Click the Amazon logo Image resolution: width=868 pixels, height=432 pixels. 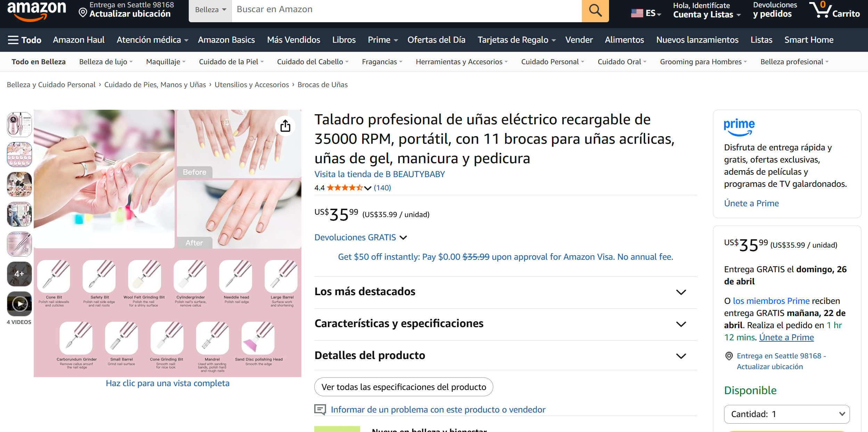(36, 10)
